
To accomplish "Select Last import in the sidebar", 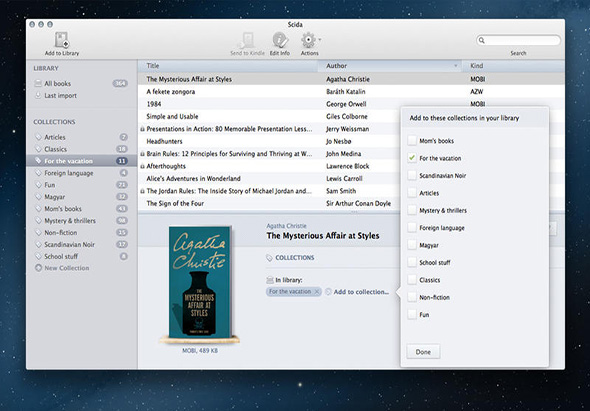I will [x=81, y=96].
